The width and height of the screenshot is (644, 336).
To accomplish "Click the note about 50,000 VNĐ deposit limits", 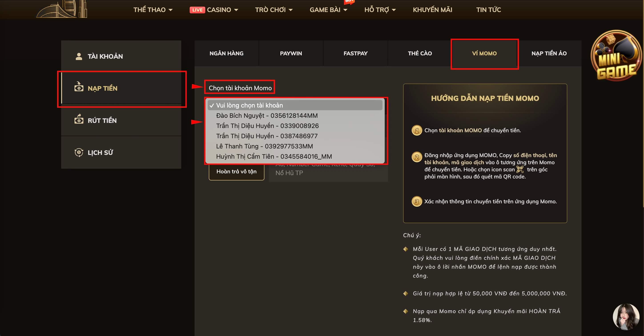I will pyautogui.click(x=490, y=293).
